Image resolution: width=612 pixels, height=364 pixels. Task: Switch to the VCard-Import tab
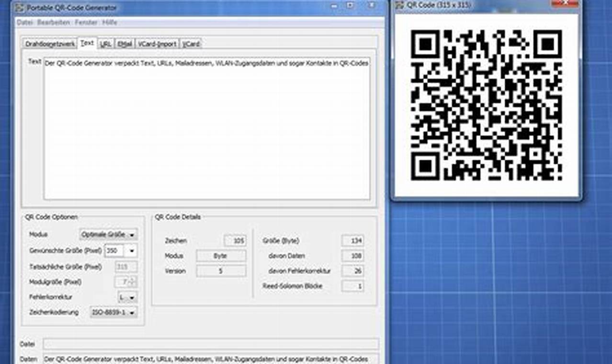(158, 43)
